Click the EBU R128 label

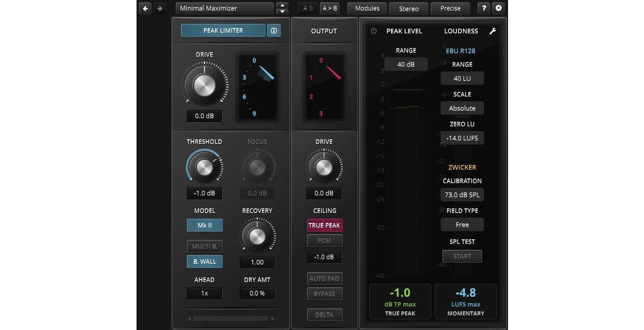(461, 51)
